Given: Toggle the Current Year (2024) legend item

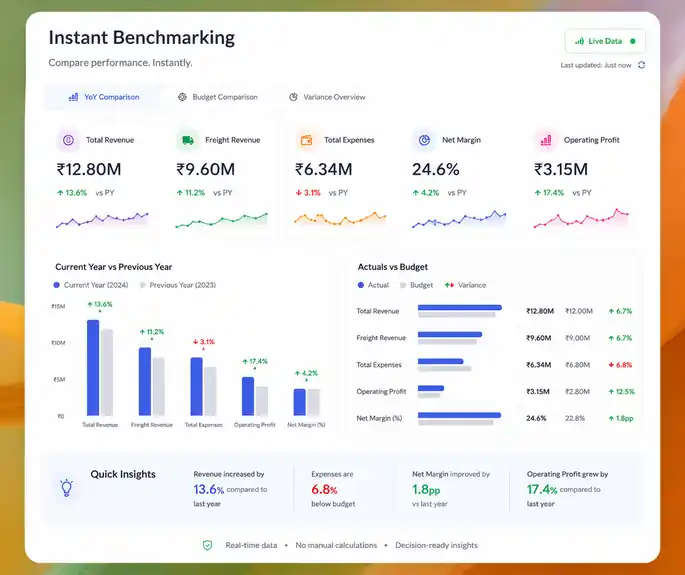Looking at the screenshot, I should pyautogui.click(x=91, y=285).
